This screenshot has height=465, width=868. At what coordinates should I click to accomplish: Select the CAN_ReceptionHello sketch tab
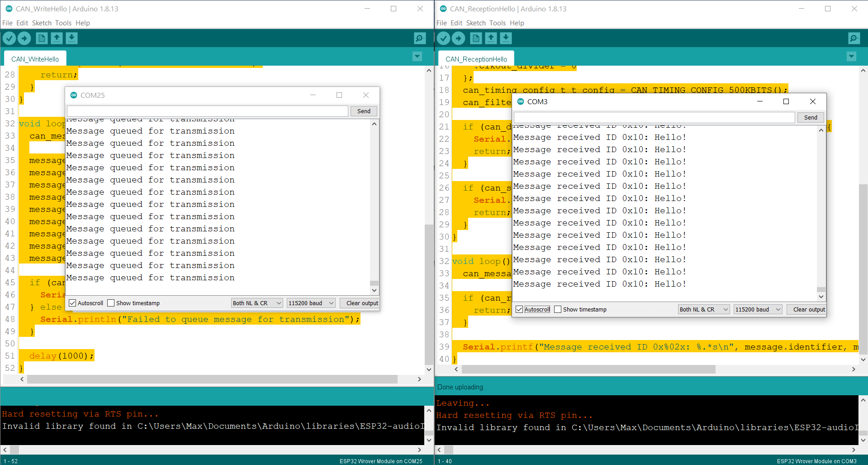click(476, 59)
